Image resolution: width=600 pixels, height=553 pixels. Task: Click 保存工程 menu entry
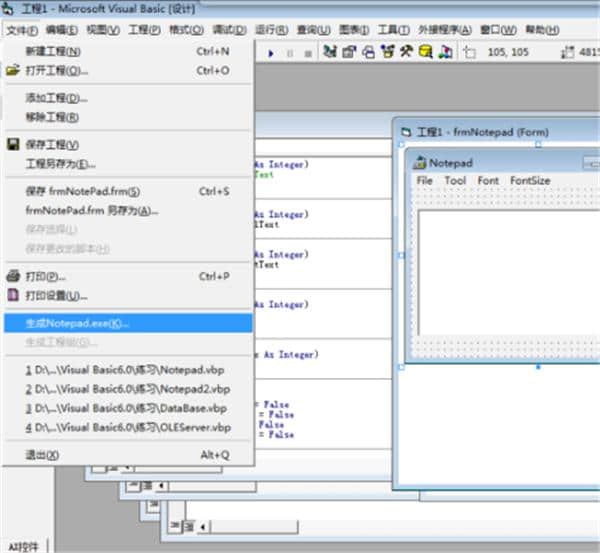click(52, 145)
